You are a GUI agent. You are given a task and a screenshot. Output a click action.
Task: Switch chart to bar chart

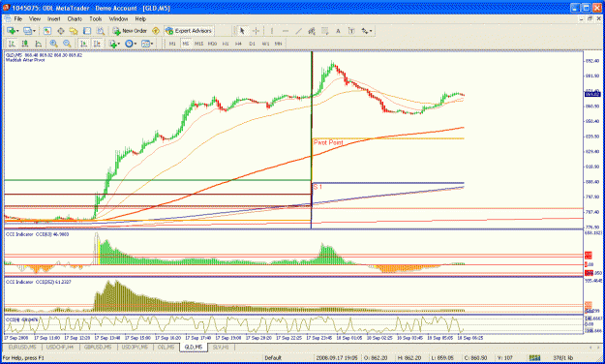click(x=12, y=44)
